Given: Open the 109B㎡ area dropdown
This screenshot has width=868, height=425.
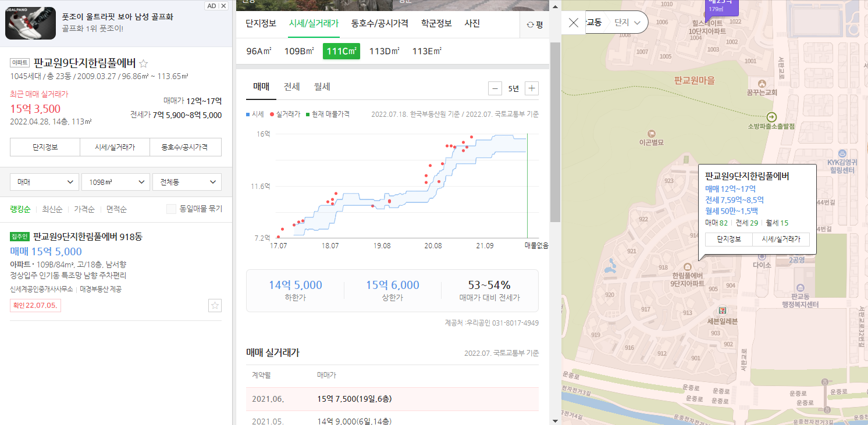Looking at the screenshot, I should pyautogui.click(x=116, y=182).
